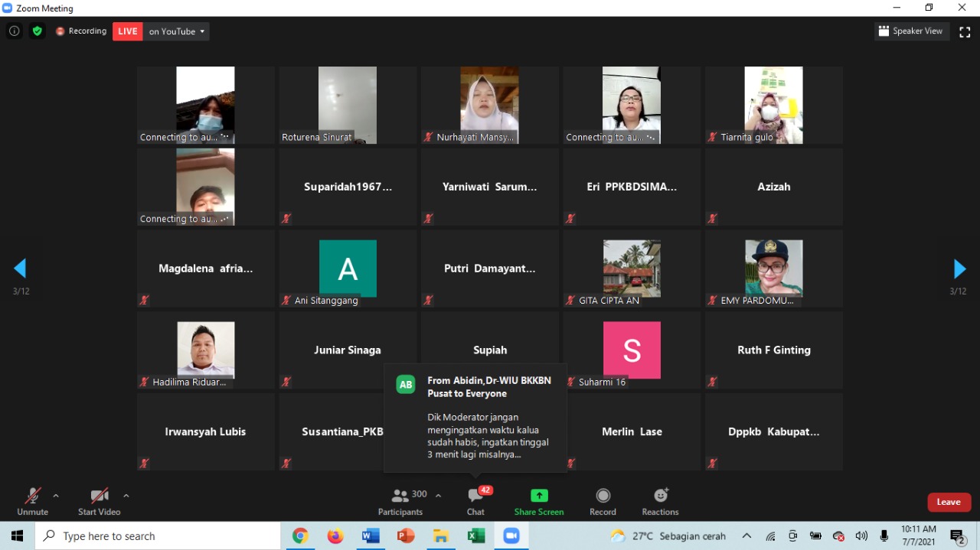
Task: Leave the meeting
Action: 949,502
